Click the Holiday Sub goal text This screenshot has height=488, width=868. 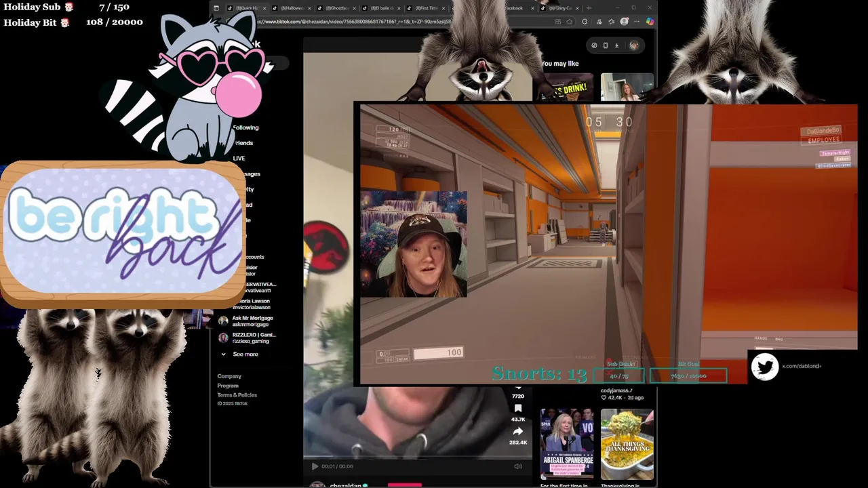click(66, 7)
